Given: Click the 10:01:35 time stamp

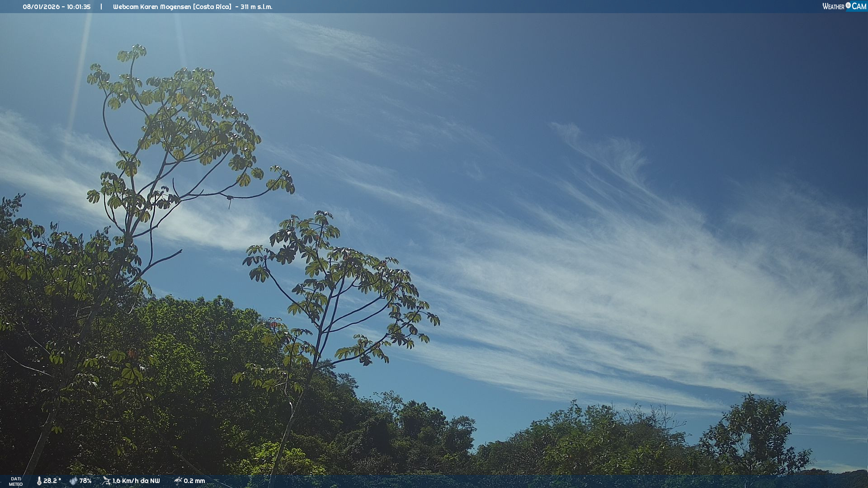Looking at the screenshot, I should coord(79,7).
